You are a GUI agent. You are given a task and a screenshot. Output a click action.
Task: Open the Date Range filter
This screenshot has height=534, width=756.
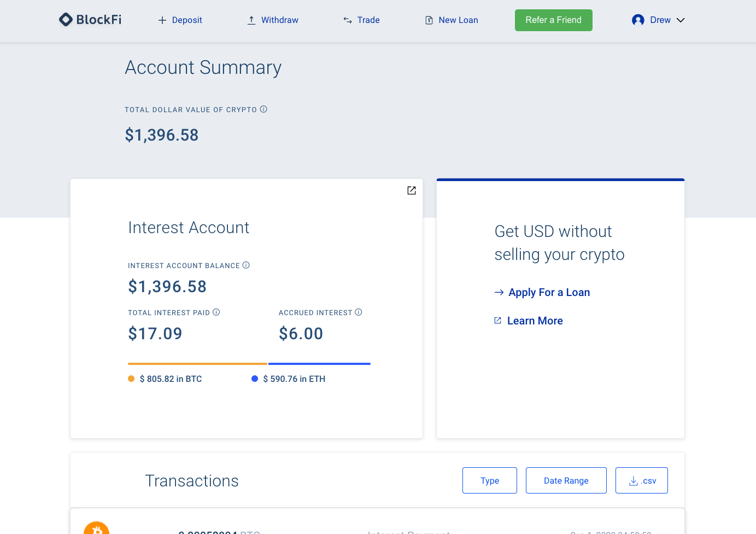566,480
